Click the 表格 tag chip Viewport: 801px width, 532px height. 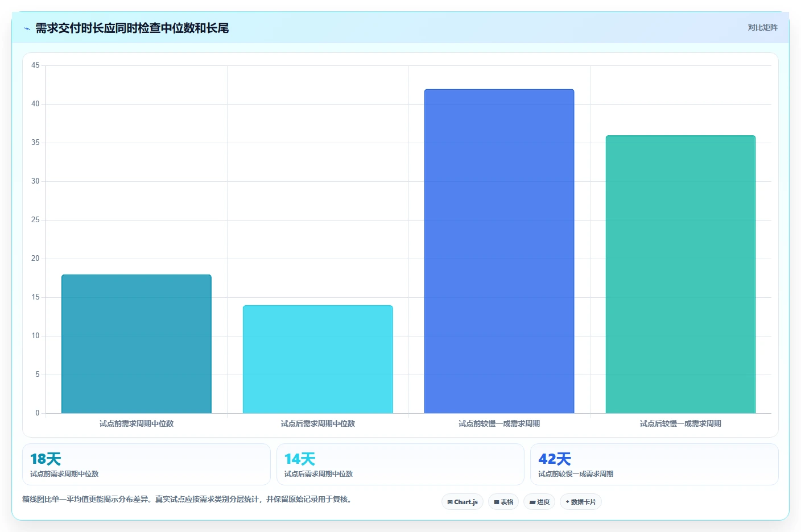503,502
